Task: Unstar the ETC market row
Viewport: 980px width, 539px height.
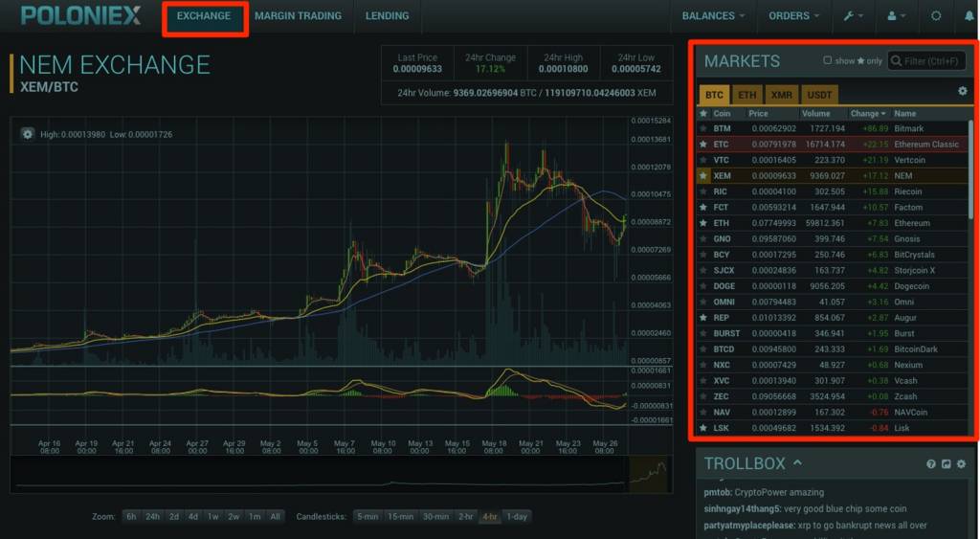Action: tap(703, 144)
